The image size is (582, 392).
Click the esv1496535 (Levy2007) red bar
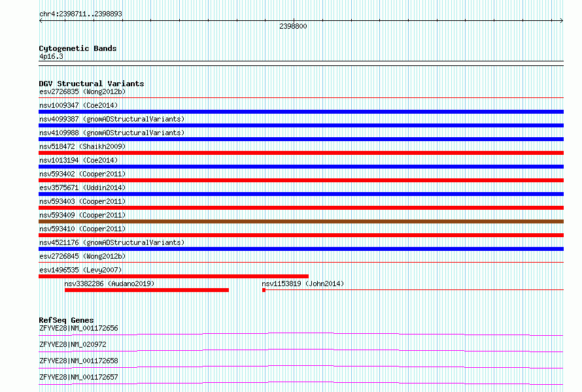pos(173,276)
